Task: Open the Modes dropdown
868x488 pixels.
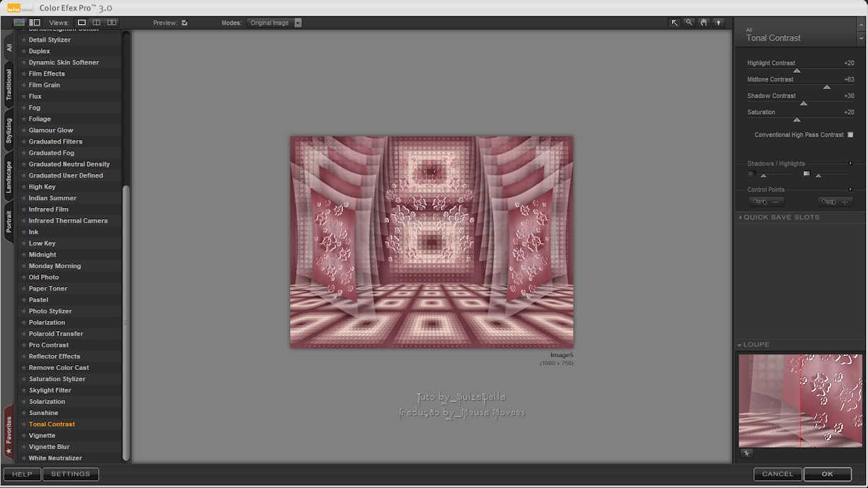Action: tap(274, 23)
